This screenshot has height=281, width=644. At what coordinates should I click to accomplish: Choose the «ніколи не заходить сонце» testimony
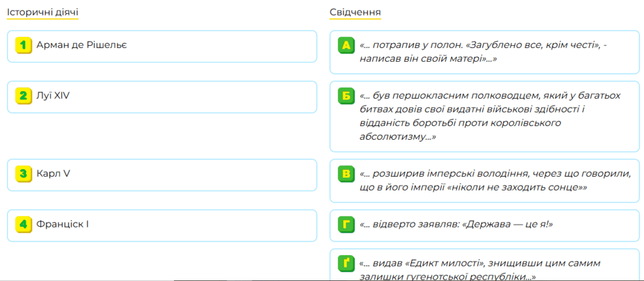[x=484, y=181]
